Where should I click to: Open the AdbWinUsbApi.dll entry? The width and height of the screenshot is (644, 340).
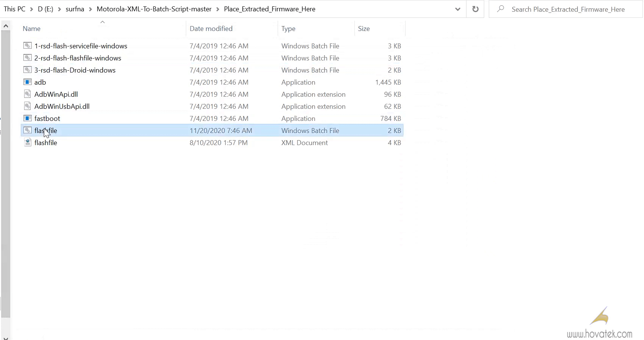pos(62,106)
